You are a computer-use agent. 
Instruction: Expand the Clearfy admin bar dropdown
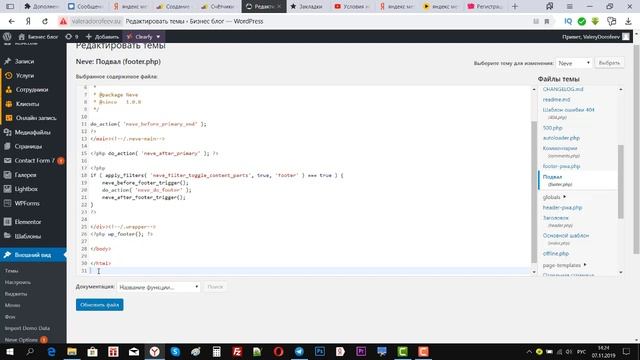pos(158,37)
